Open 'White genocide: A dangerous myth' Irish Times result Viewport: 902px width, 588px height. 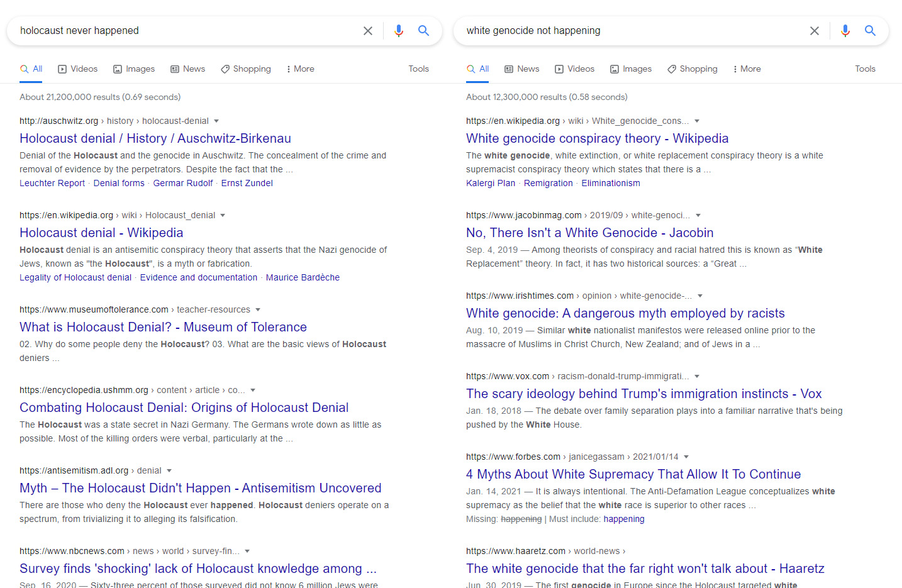pyautogui.click(x=625, y=313)
